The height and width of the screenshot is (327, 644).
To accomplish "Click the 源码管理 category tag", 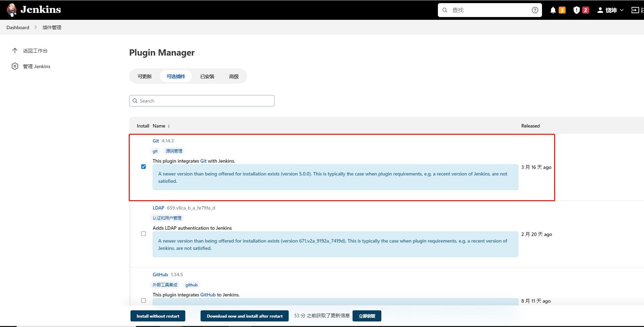I will [174, 151].
